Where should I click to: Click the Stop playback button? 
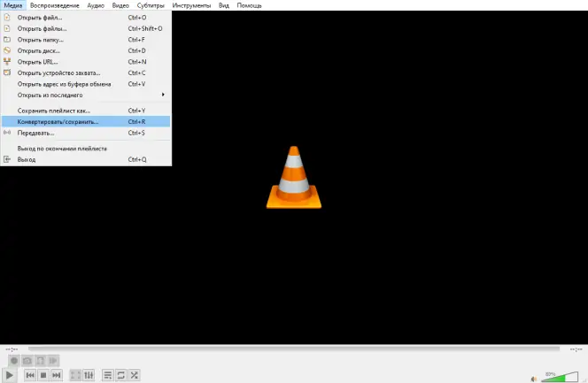(x=43, y=375)
